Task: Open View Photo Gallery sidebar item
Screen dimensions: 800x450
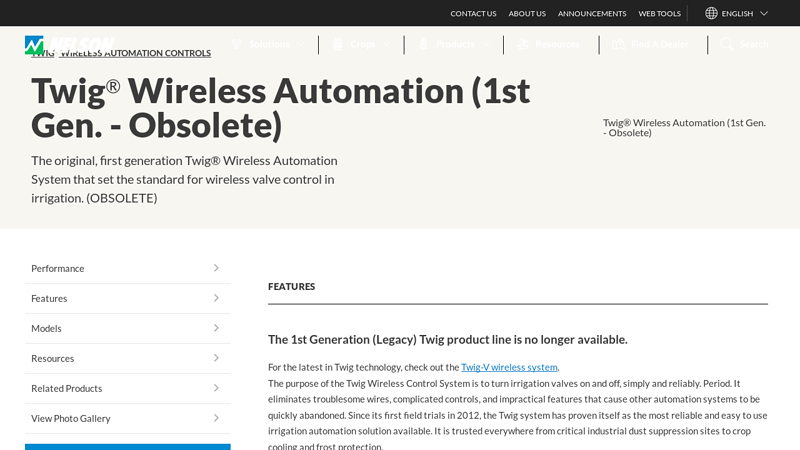Action: pyautogui.click(x=71, y=418)
